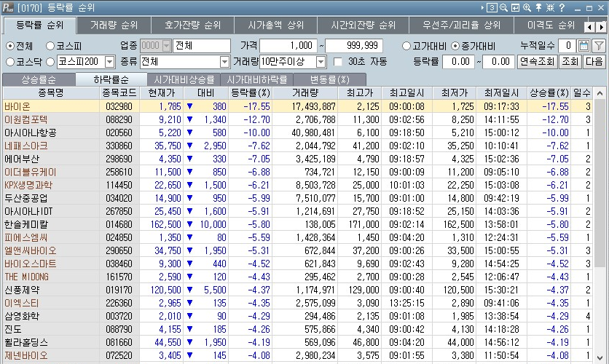Select the 변동률(%) sub-tab
609x364 pixels.
pos(329,79)
